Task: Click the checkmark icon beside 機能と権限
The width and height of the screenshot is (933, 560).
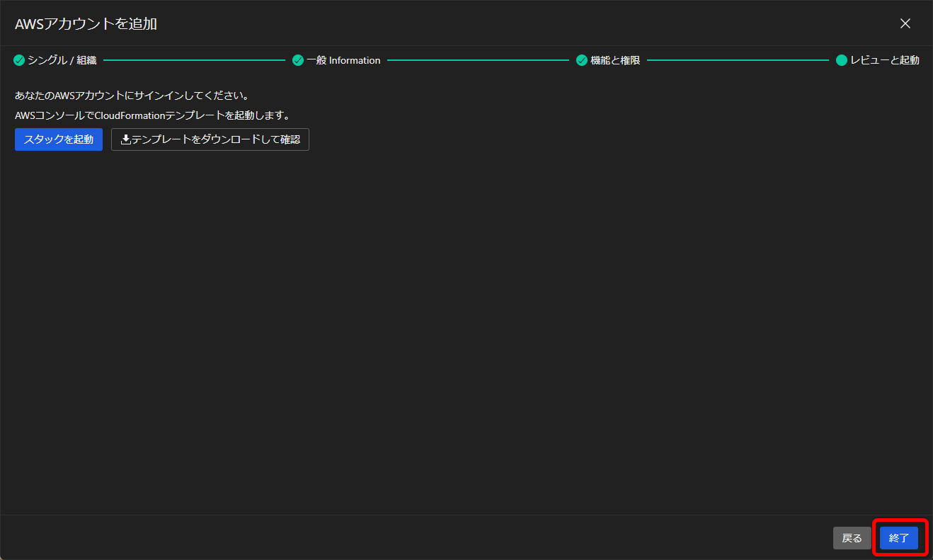Action: [x=582, y=60]
